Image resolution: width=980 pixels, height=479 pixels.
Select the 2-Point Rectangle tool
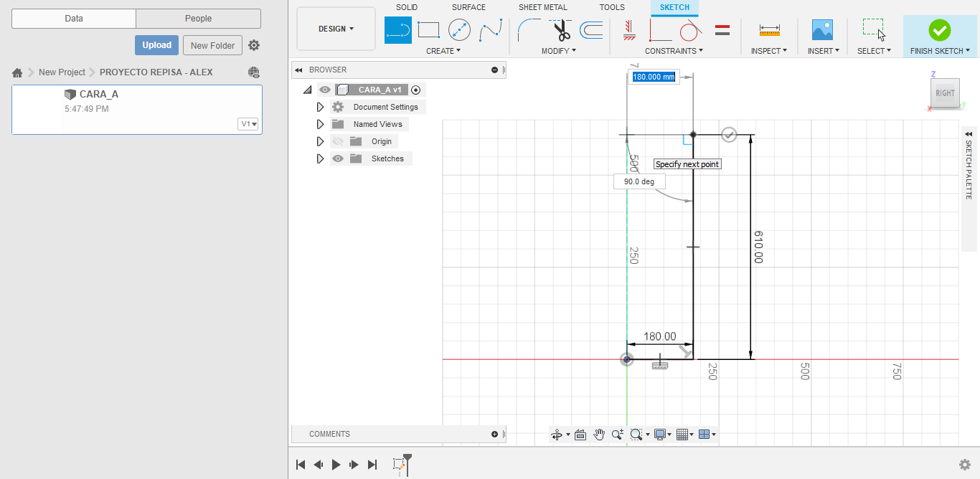tap(428, 30)
